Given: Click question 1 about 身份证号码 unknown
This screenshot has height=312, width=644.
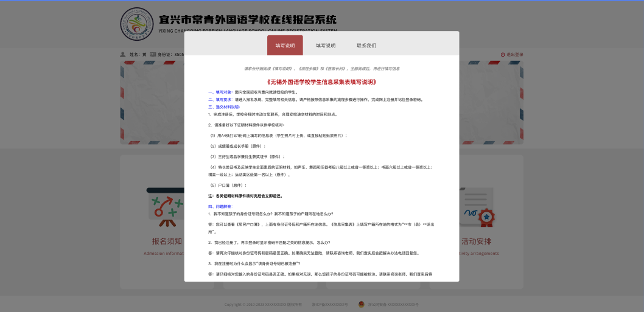Looking at the screenshot, I should [x=271, y=214].
